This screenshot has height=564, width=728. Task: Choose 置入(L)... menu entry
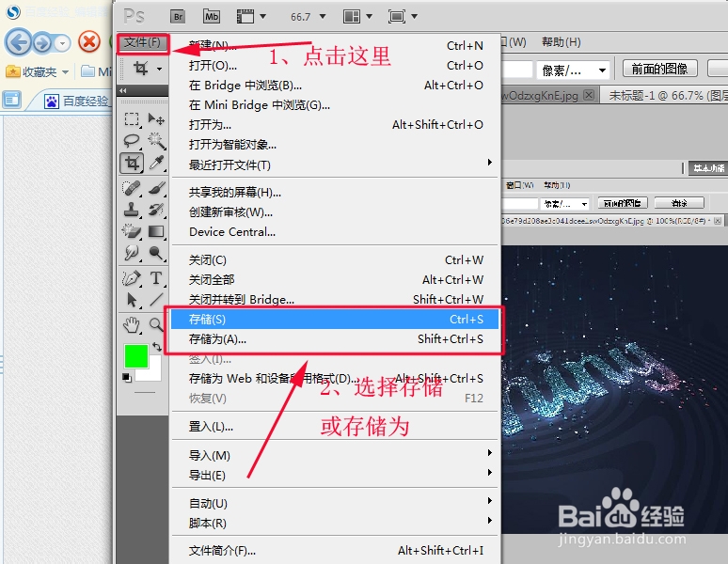pos(334,426)
